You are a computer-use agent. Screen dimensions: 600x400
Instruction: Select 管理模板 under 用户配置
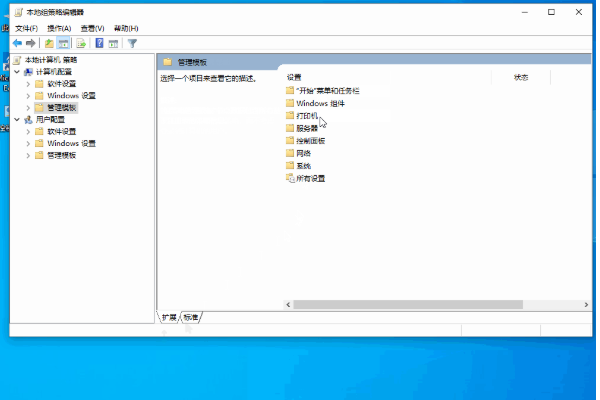tap(62, 155)
